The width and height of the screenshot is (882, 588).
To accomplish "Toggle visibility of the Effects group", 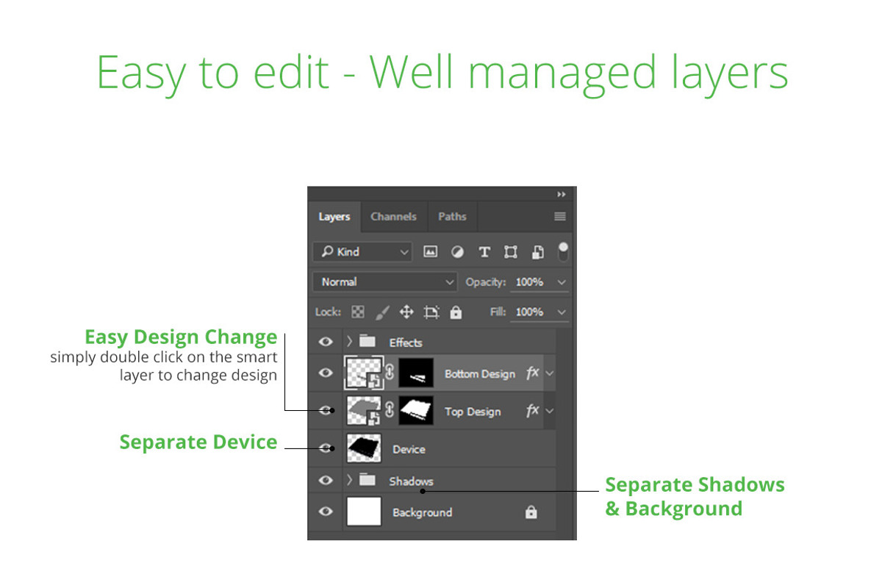I will tap(326, 342).
